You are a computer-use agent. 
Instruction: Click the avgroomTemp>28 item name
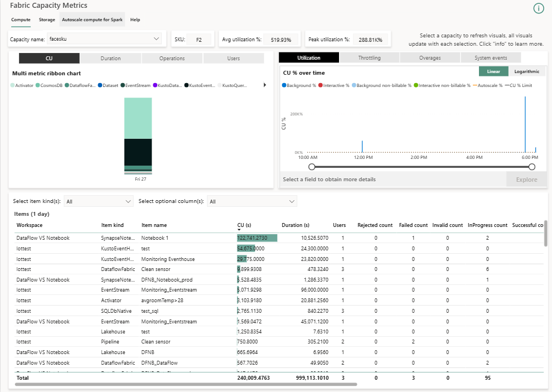162,301
